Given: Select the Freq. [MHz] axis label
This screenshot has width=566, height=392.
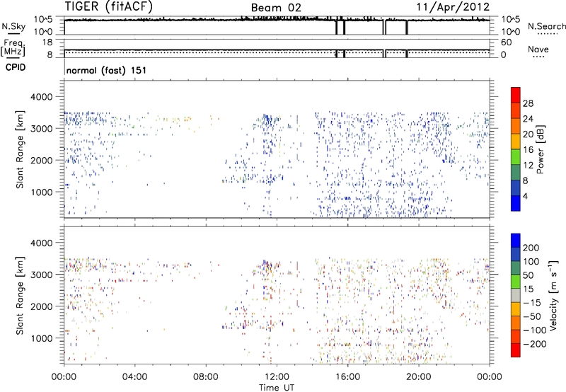Looking at the screenshot, I should point(13,47).
